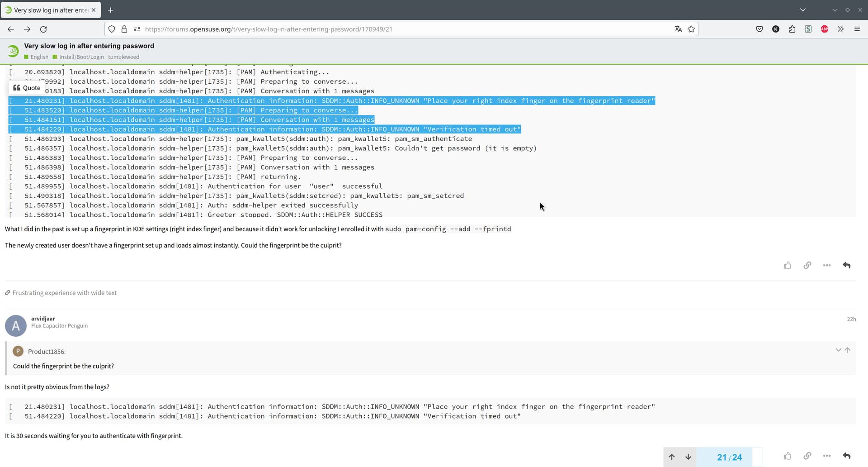
Task: Click log line 'Authentication for user "user" successful'
Action: coord(295,186)
